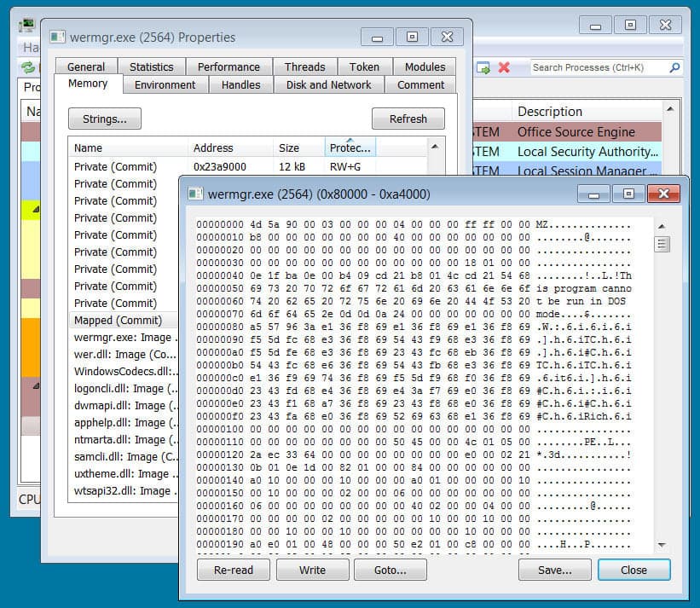Select the Token tab
The height and width of the screenshot is (608, 700).
pyautogui.click(x=365, y=67)
